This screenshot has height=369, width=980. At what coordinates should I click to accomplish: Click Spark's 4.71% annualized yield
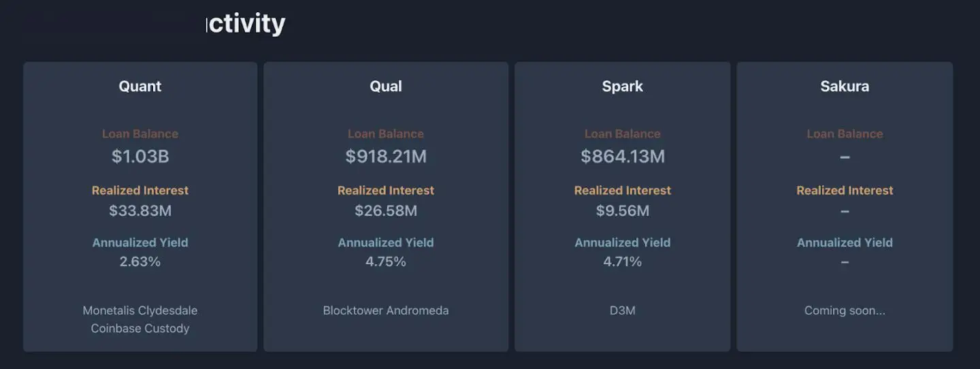click(622, 261)
